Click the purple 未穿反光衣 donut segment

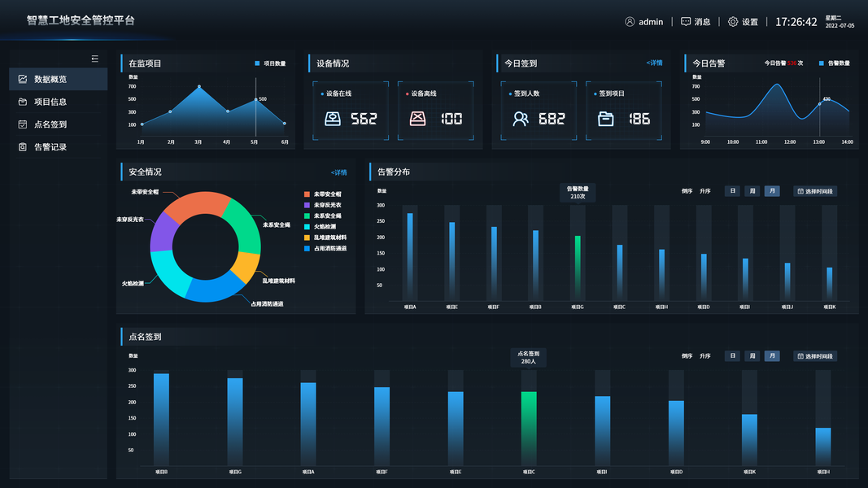click(163, 233)
